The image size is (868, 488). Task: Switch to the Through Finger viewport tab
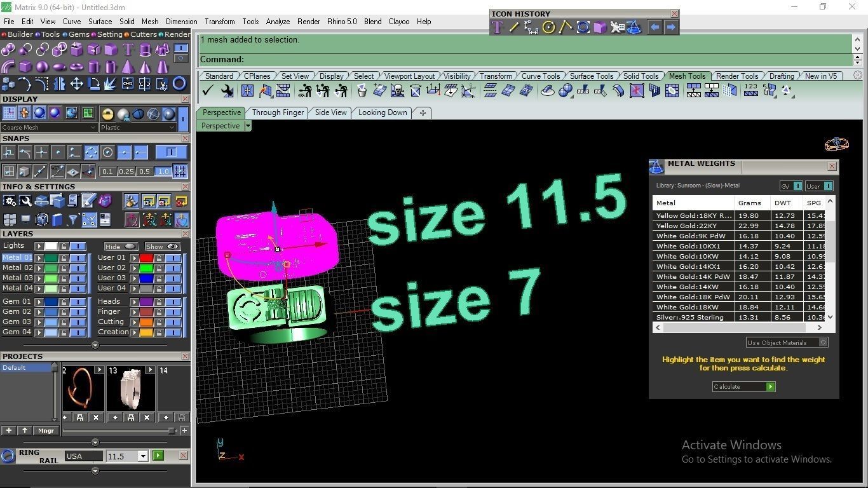[278, 112]
